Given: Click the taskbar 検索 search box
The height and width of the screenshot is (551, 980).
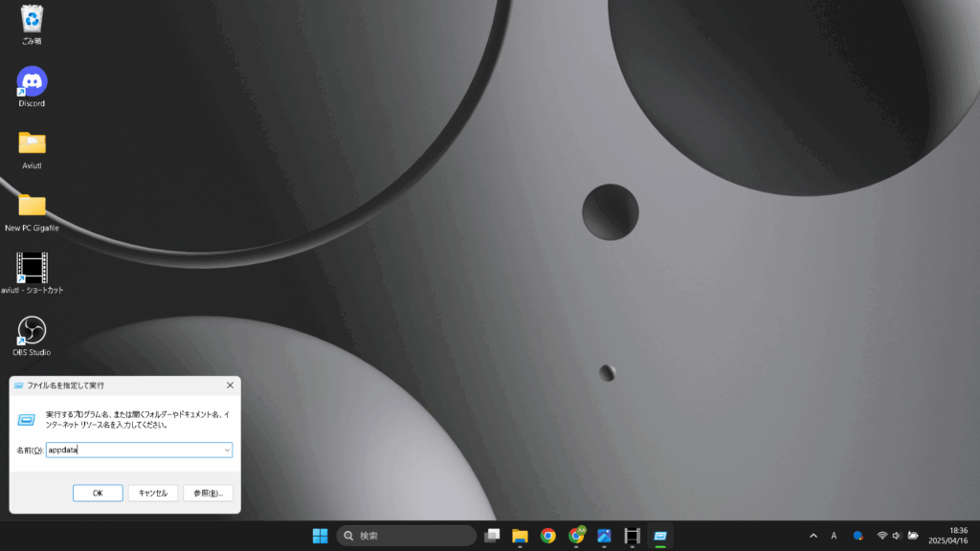Looking at the screenshot, I should click(x=407, y=536).
